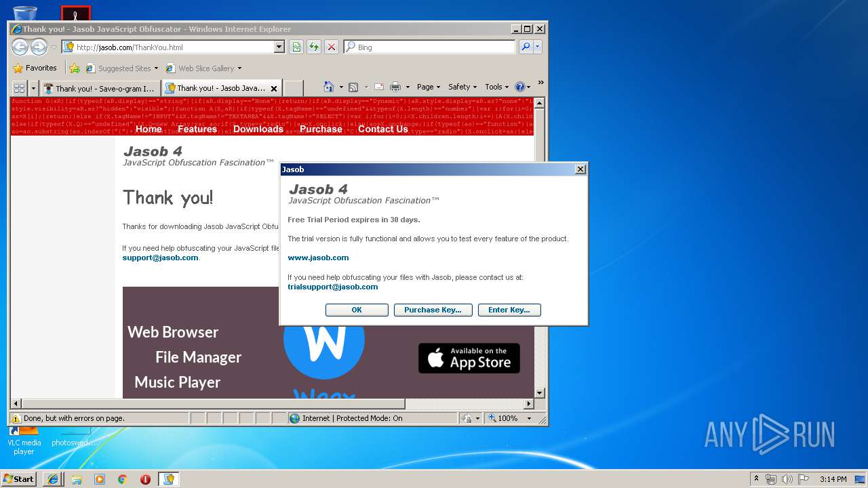Click the Bing search input field
This screenshot has height=488, width=868.
(x=435, y=47)
